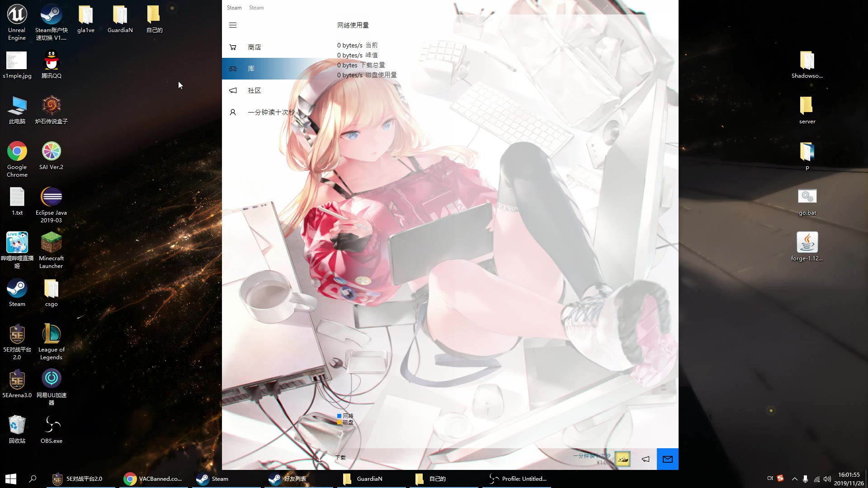Open Minecraft Launcher desktop shortcut
Image resolution: width=868 pixels, height=488 pixels.
[52, 251]
